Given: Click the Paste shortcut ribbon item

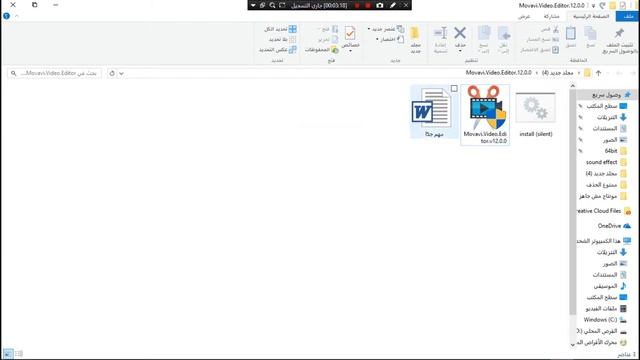Looking at the screenshot, I should click(x=540, y=50).
